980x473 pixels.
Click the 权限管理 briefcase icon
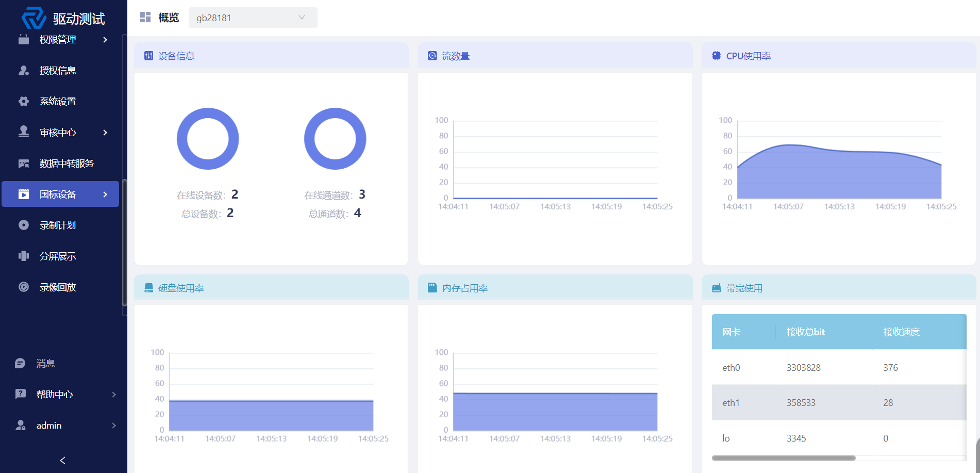(24, 40)
